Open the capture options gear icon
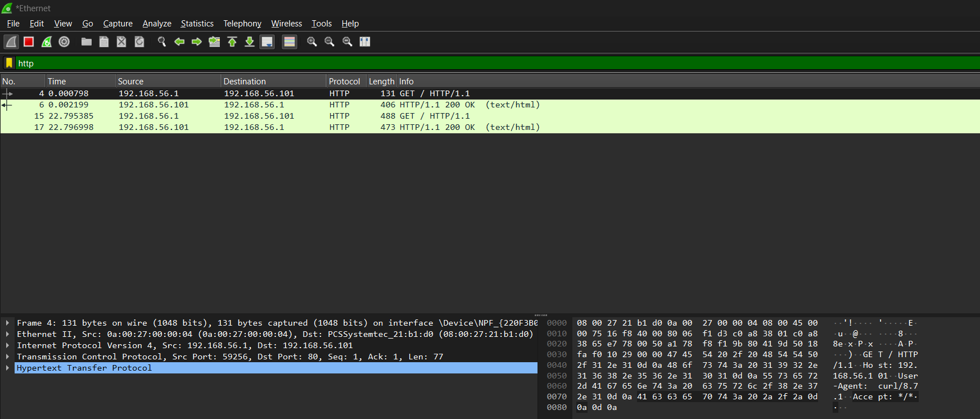 [64, 42]
